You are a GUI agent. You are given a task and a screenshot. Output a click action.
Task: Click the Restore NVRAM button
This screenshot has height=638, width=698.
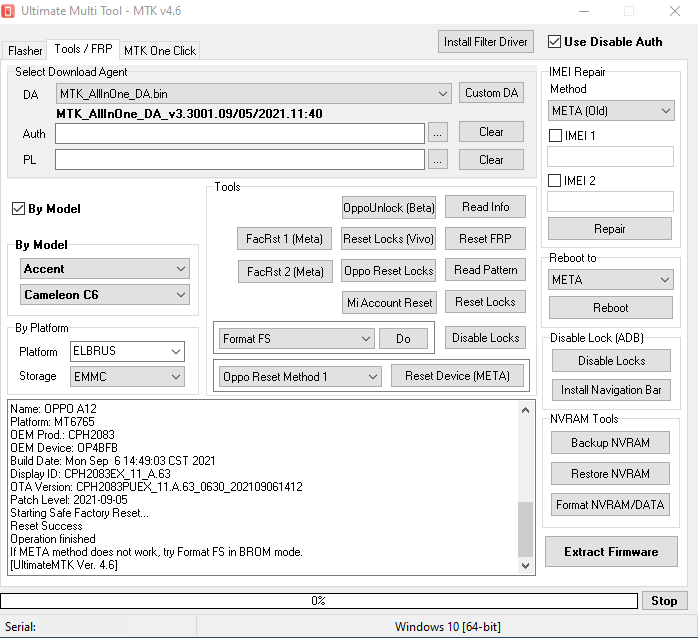[610, 474]
